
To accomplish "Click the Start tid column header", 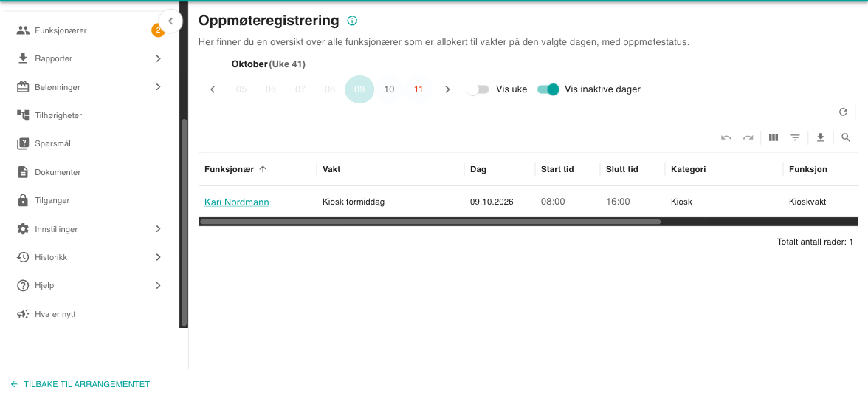I will [557, 170].
